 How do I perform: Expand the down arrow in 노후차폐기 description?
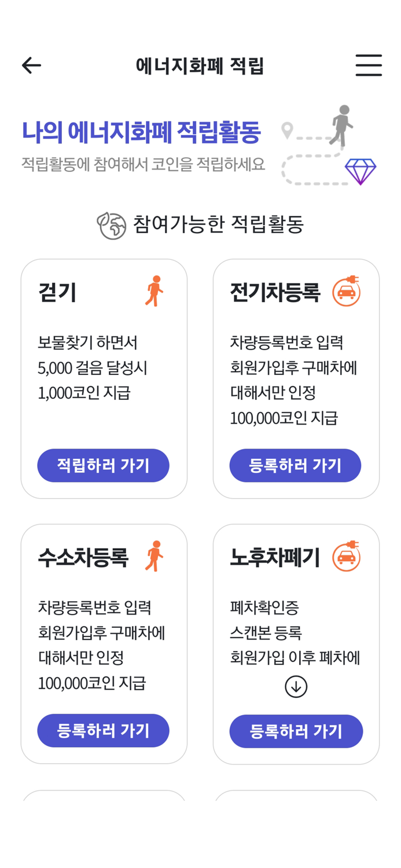[296, 687]
